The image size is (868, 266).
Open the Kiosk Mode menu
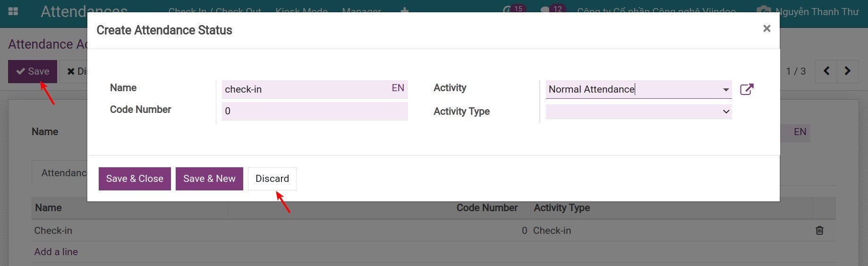point(301,11)
